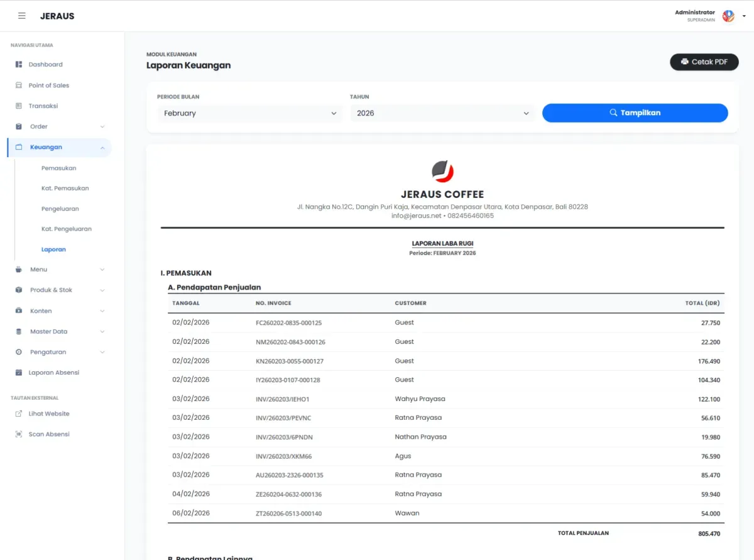Click the Scan Absensi icon
754x560 pixels.
click(19, 434)
